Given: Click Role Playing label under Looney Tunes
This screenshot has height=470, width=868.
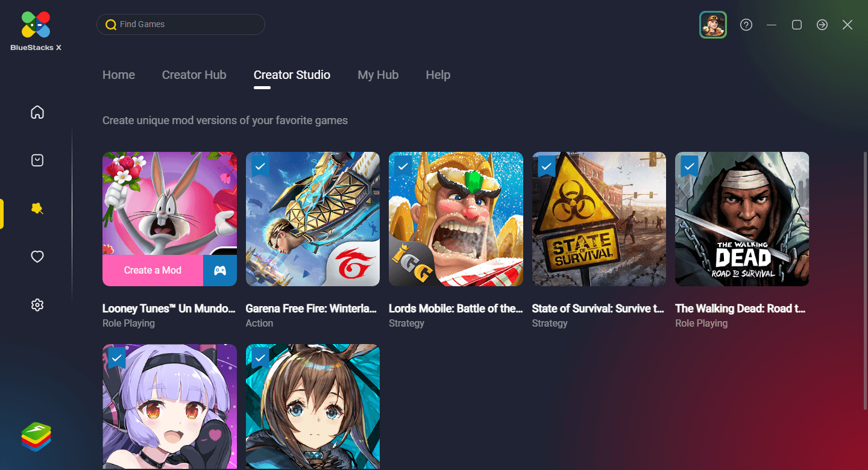Looking at the screenshot, I should 128,324.
